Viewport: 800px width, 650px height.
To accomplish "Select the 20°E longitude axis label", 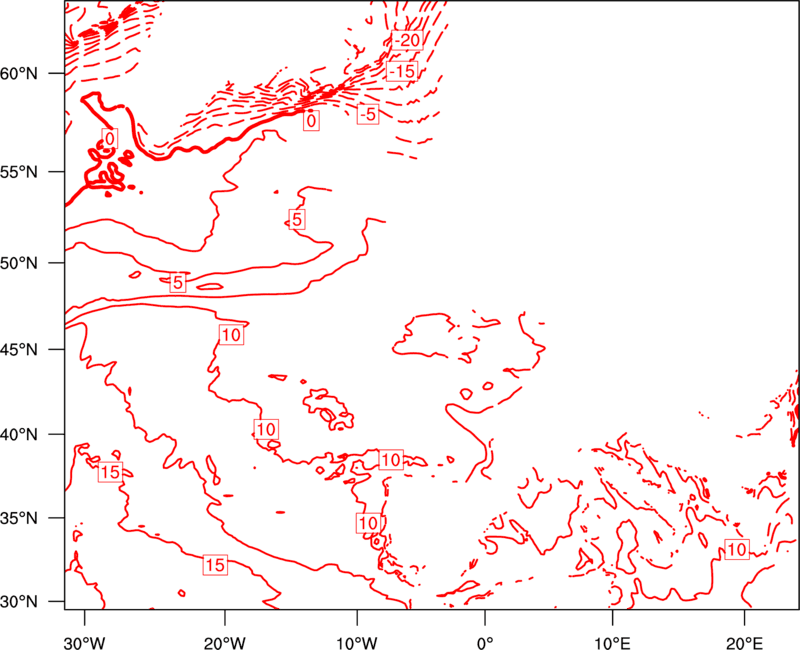I will pos(744,642).
